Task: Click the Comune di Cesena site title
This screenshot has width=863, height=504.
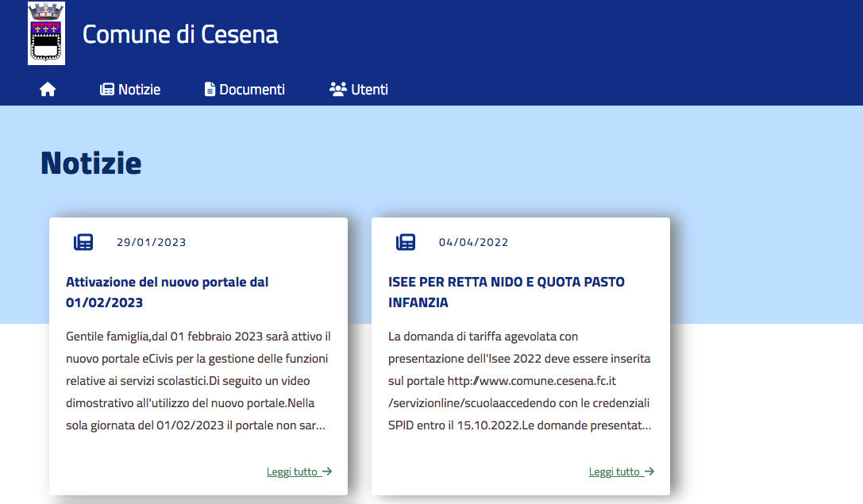Action: click(180, 34)
